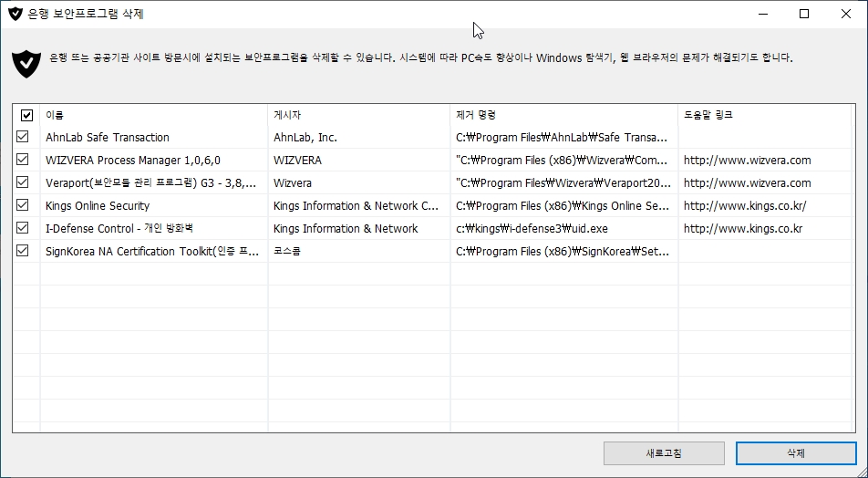This screenshot has width=868, height=478.
Task: Click publisher cell Wizvera for Veraport row
Action: click(x=293, y=182)
